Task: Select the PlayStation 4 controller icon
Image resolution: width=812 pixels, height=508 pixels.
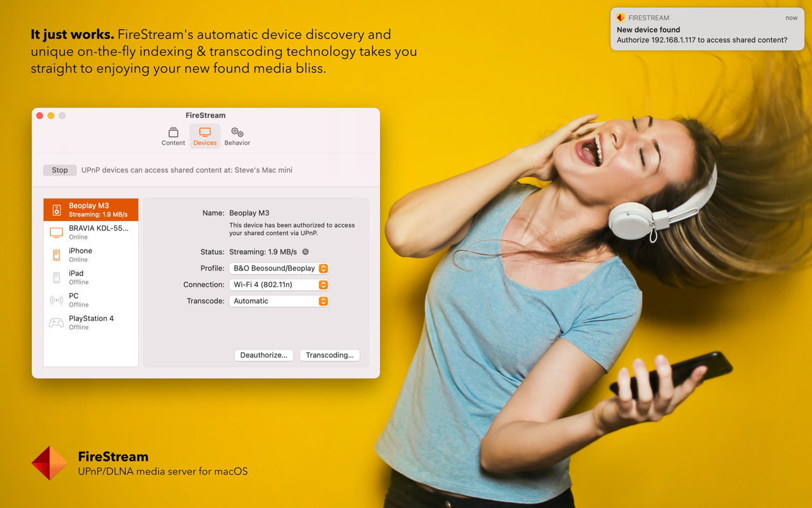Action: pyautogui.click(x=56, y=323)
